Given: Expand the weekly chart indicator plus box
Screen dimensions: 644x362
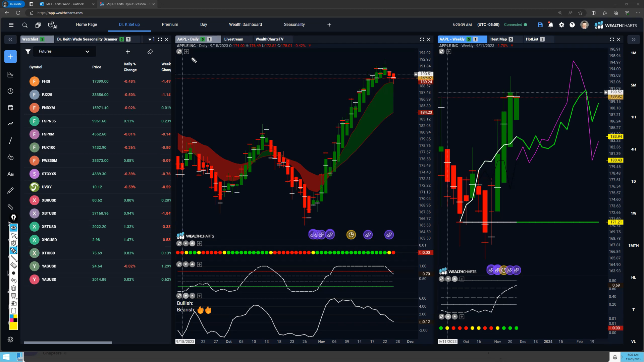Looking at the screenshot, I should (x=449, y=52).
